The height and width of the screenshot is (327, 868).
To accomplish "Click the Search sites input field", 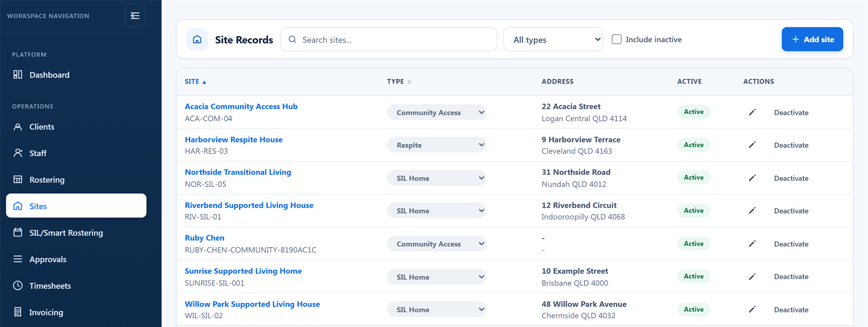I will 388,39.
